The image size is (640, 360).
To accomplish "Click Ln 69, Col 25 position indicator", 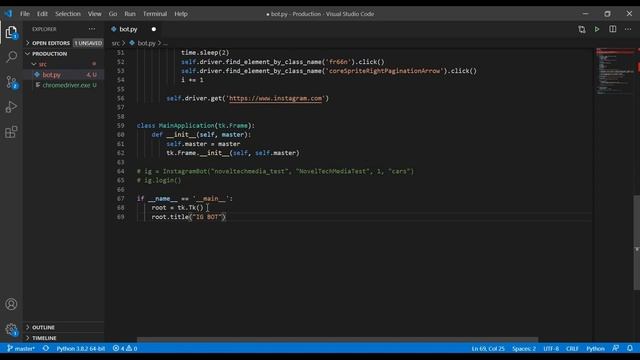I will click(488, 348).
